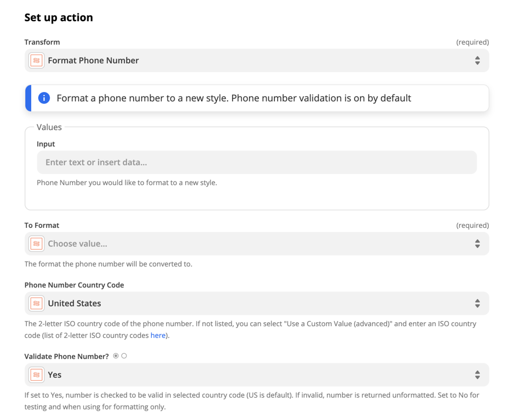Click the blue info icon in the banner
This screenshot has height=420, width=514.
point(43,98)
